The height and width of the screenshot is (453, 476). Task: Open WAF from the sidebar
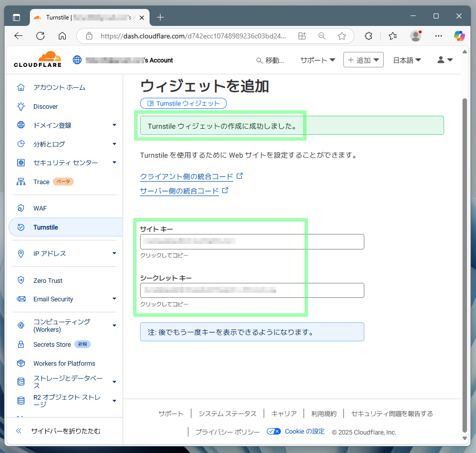[40, 208]
